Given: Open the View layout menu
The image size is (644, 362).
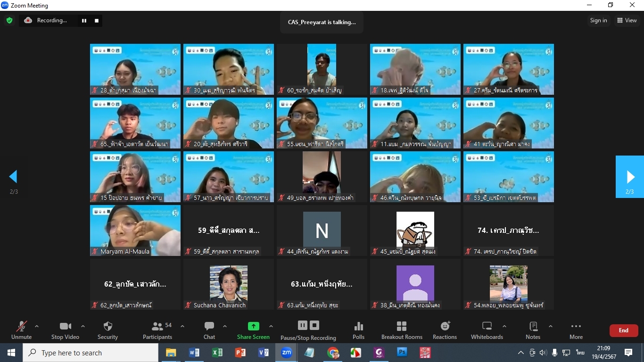Looking at the screenshot, I should [x=627, y=20].
